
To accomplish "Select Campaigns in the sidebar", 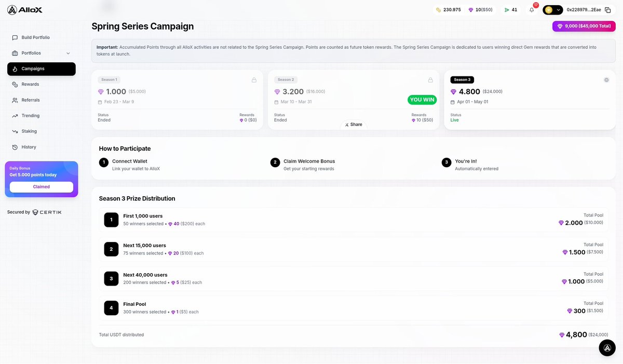I will click(x=42, y=69).
